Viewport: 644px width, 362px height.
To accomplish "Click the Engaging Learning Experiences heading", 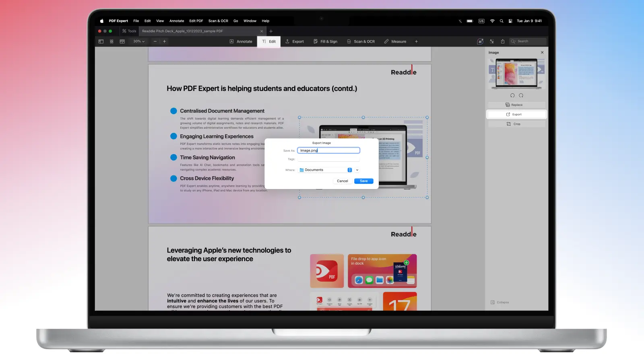I will click(x=217, y=136).
